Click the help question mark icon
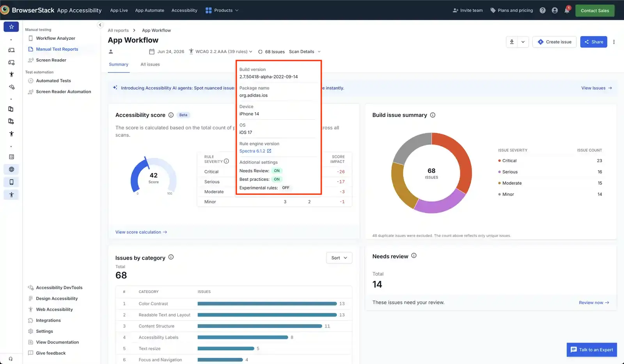Screen dimensions: 624x364 click(x=542, y=11)
